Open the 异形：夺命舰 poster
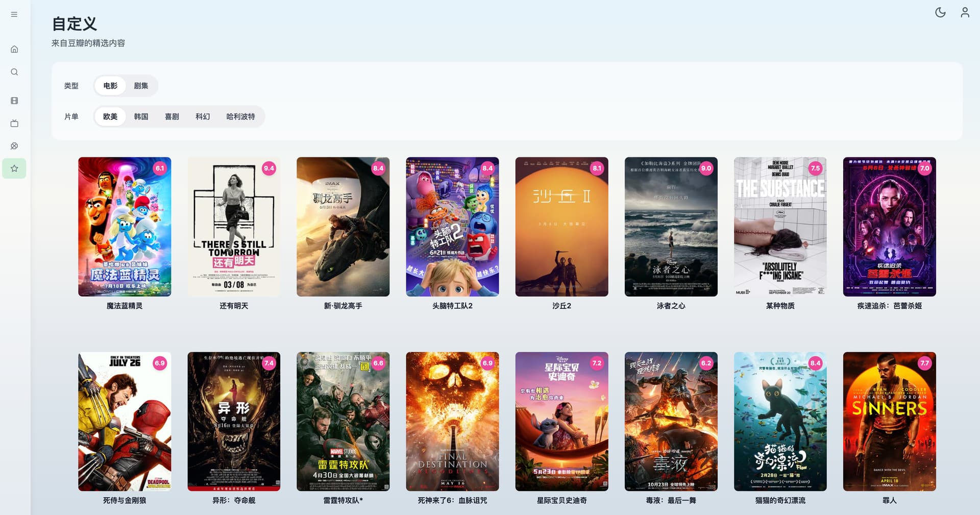The height and width of the screenshot is (515, 980). pyautogui.click(x=234, y=422)
